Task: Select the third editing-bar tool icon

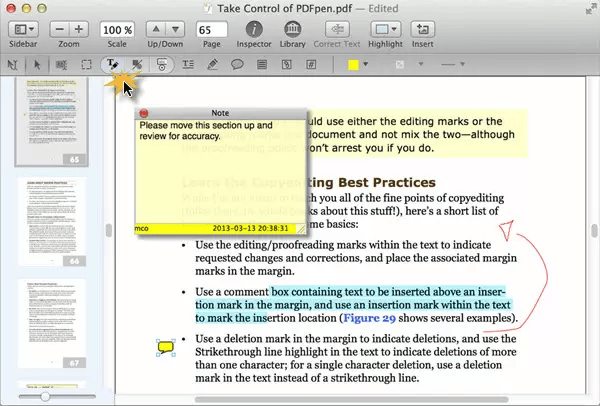Action: [x=61, y=65]
